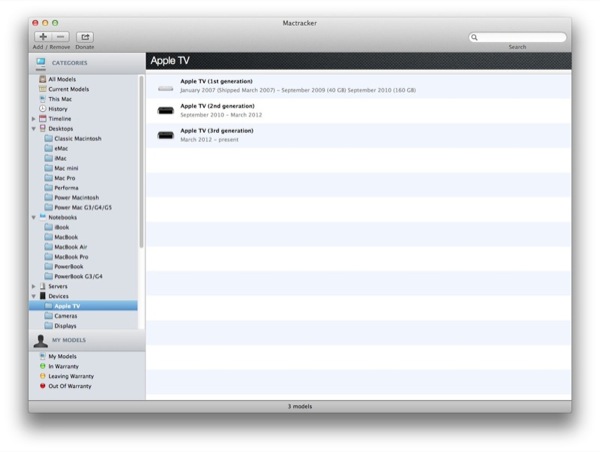
Task: Select the Timeline calendar icon
Action: [x=43, y=119]
